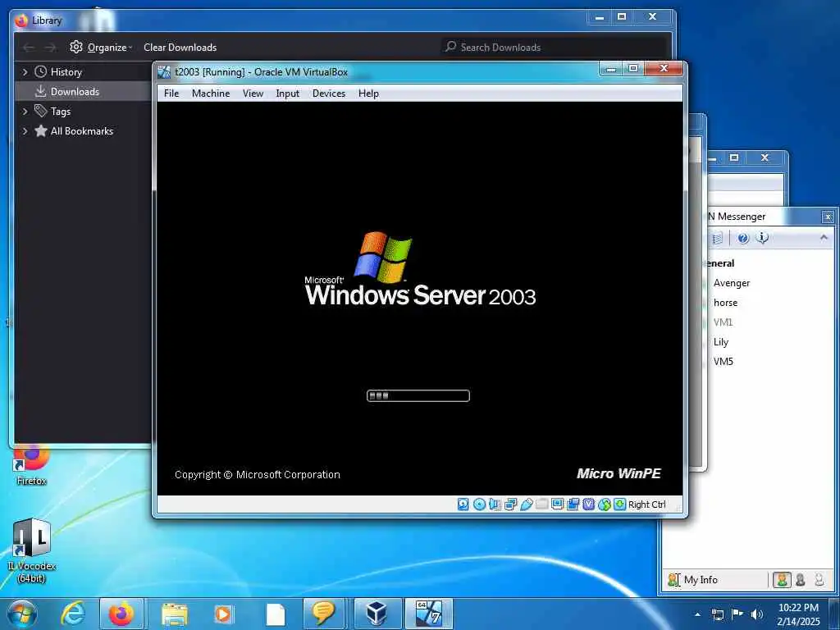
Task: Select contact horse in Messenger
Action: (725, 303)
